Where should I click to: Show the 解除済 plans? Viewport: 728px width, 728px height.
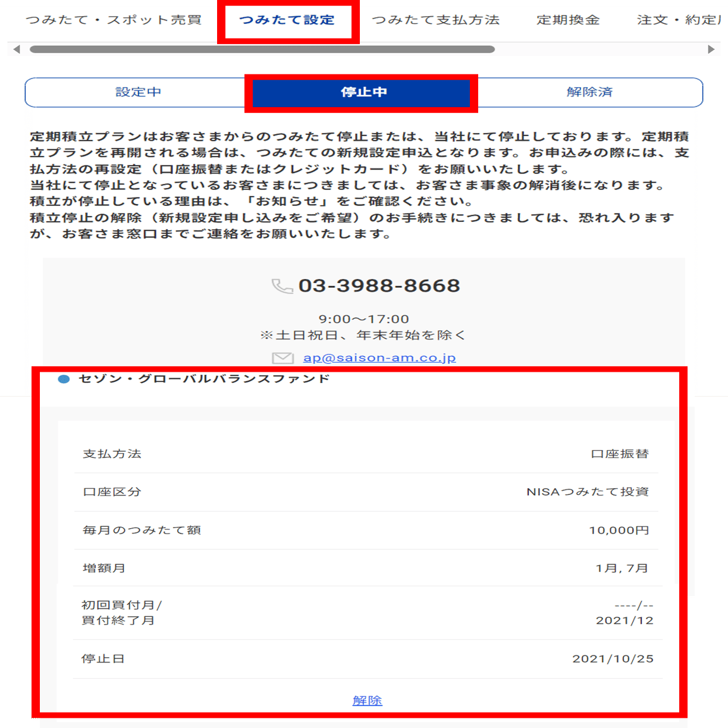(589, 92)
